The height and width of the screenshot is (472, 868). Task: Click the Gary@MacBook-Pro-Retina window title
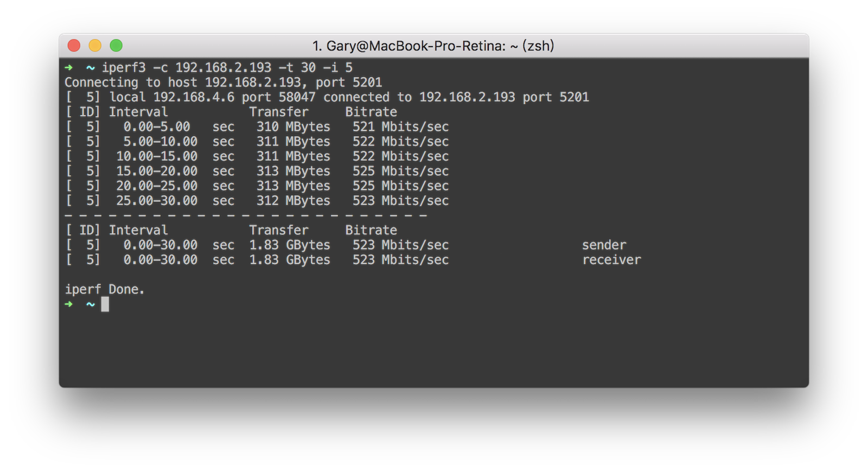point(433,46)
